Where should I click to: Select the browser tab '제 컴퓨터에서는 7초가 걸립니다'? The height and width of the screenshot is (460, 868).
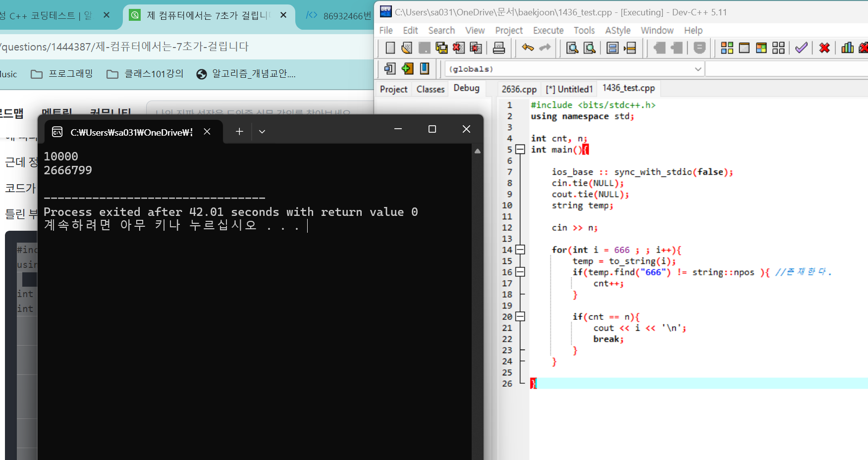coord(208,16)
